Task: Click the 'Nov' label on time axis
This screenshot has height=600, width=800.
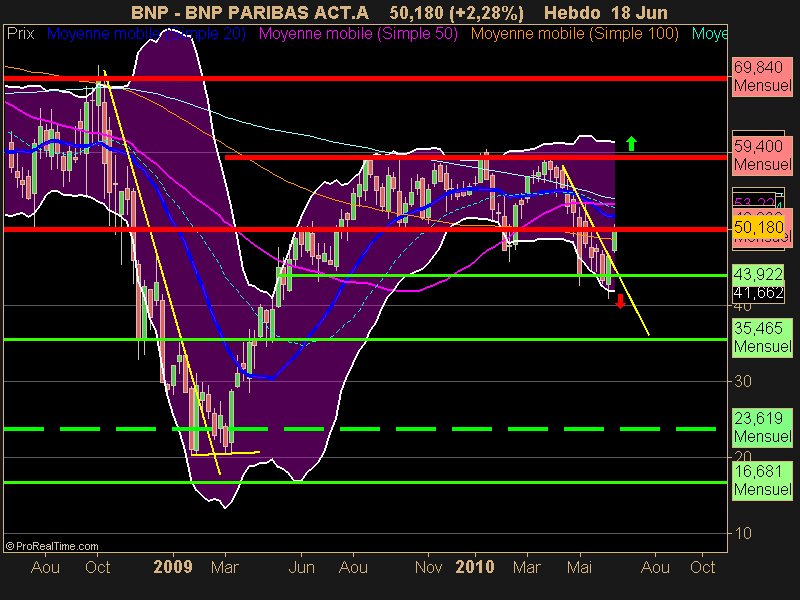Action: coord(428,567)
